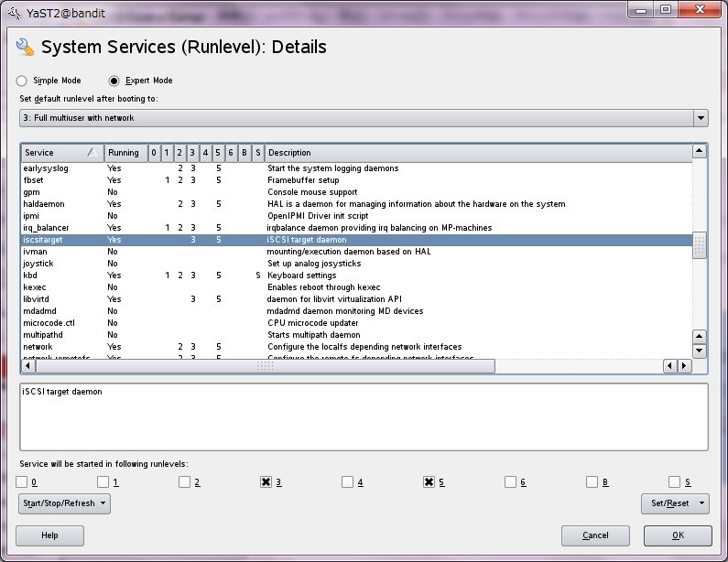728x562 pixels.
Task: Enable runlevel 2 checkbox
Action: click(x=184, y=482)
